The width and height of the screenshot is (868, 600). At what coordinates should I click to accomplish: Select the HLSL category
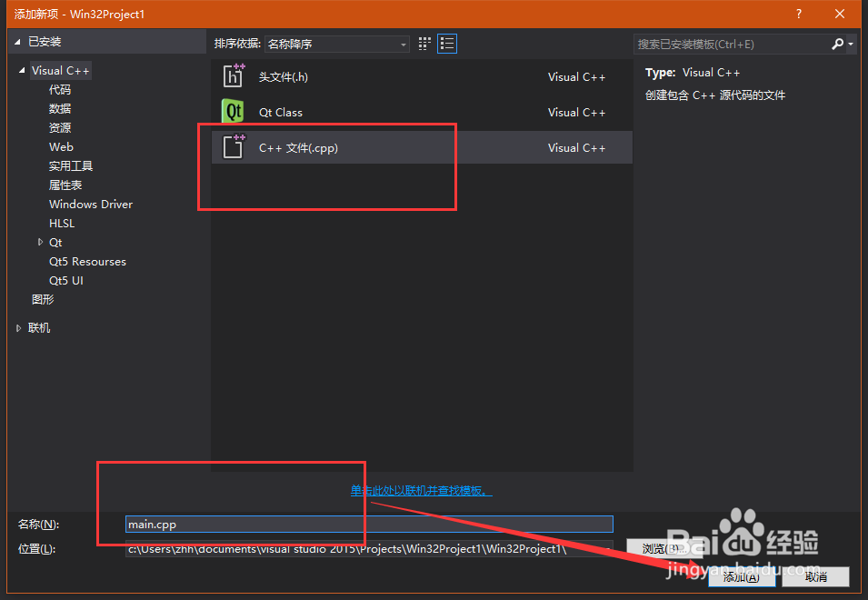pos(62,223)
